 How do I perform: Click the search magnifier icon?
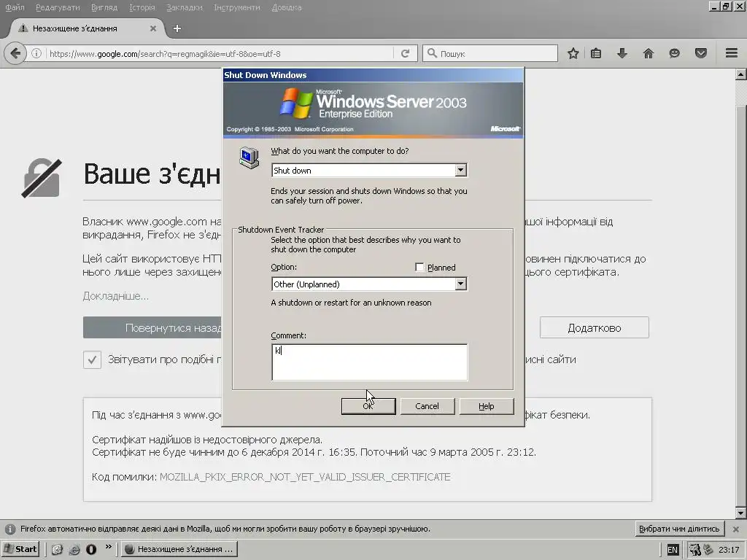click(x=432, y=53)
